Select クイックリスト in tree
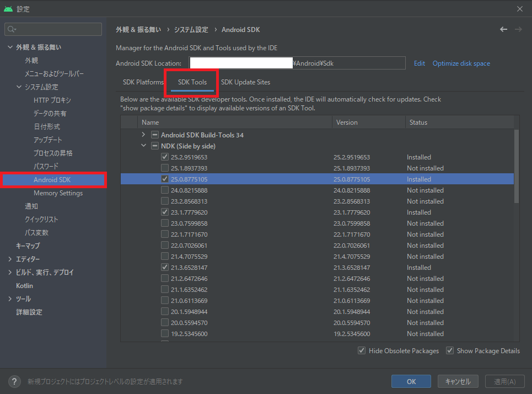The height and width of the screenshot is (394, 532). 41,220
